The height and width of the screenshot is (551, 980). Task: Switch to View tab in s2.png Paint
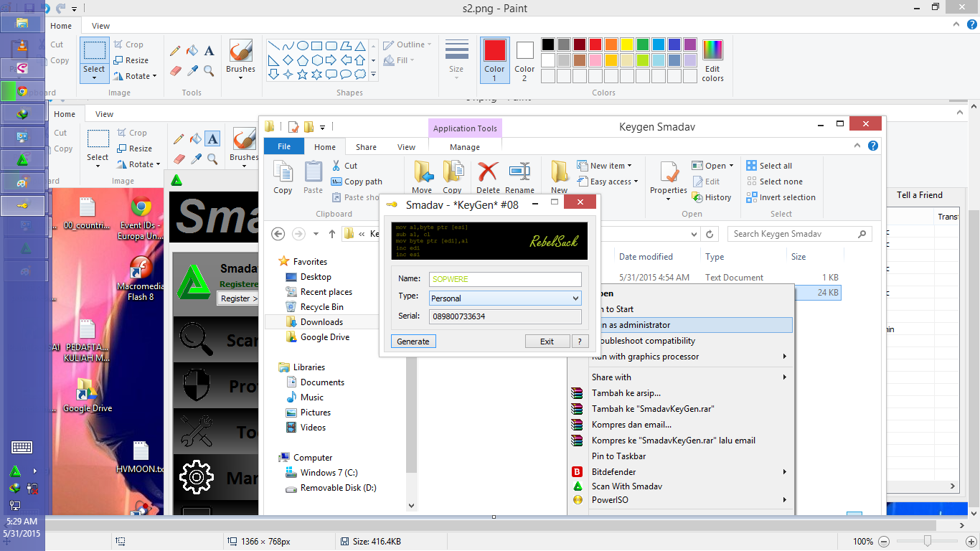[101, 26]
